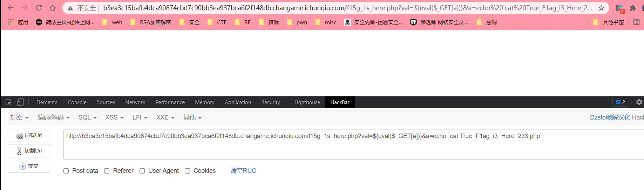The image size is (644, 190).
Task: Open the CTF bookmark folder
Action: pos(217,22)
